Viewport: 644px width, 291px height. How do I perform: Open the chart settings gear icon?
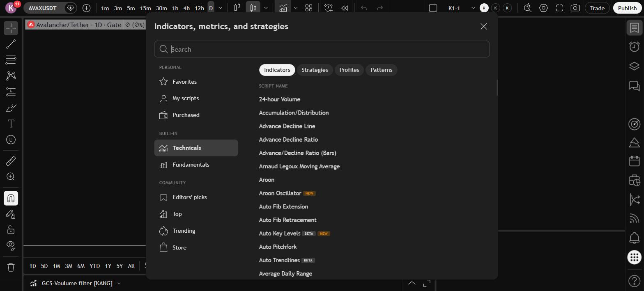(543, 8)
